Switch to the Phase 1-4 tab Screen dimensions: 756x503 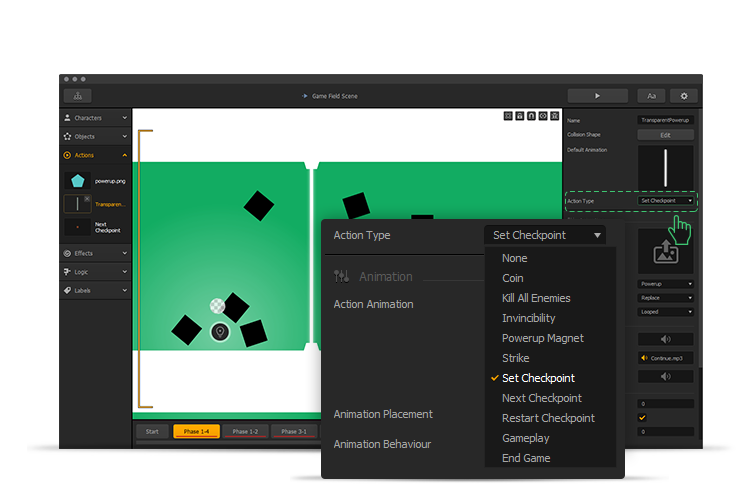tap(196, 432)
